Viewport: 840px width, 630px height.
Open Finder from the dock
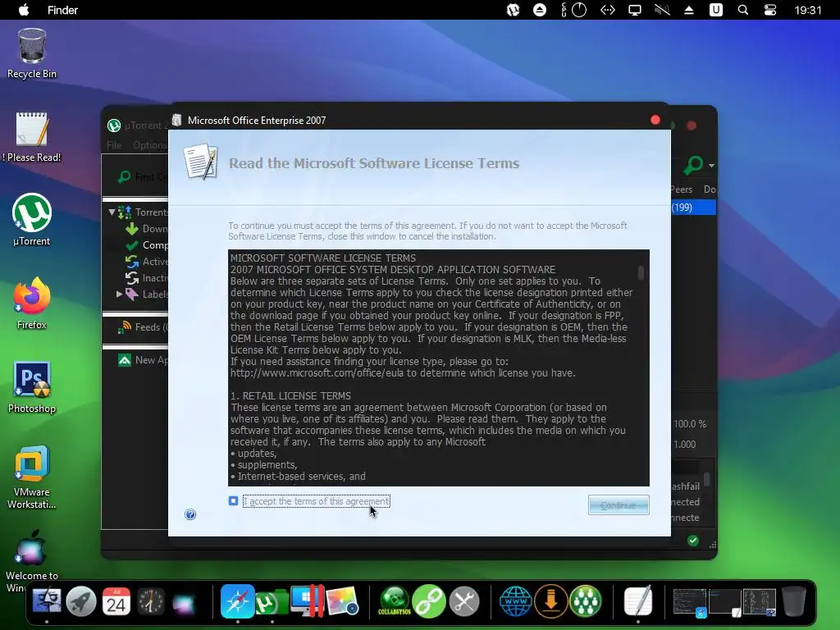[47, 600]
